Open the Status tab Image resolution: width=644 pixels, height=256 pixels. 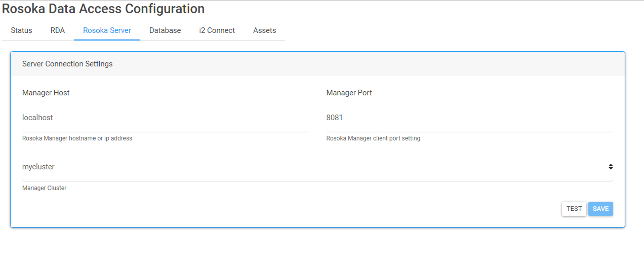click(x=21, y=30)
